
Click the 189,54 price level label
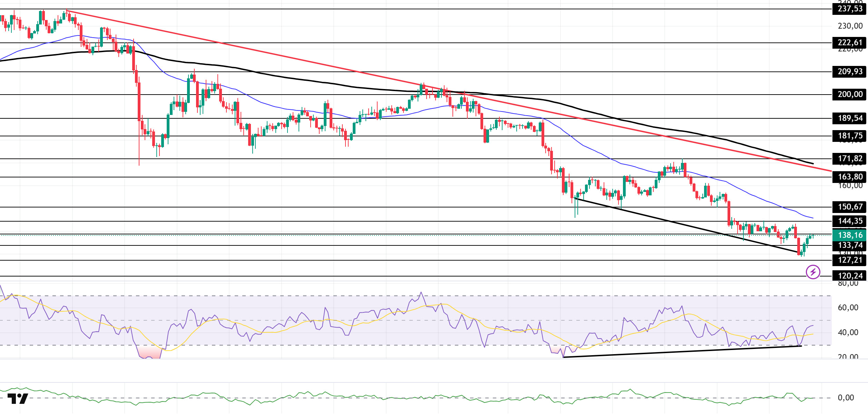tap(850, 118)
